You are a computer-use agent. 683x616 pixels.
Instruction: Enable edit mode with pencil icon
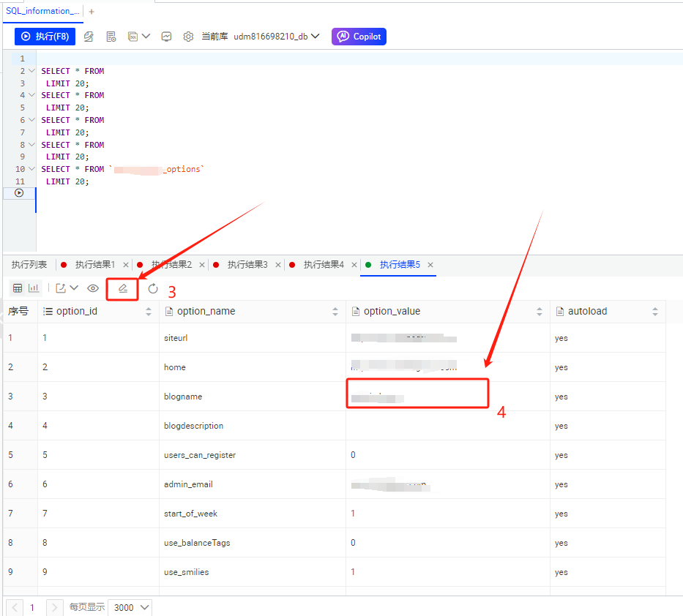[x=123, y=289]
